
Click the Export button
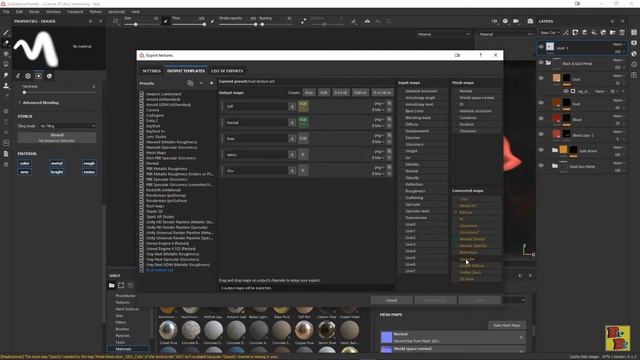480,300
